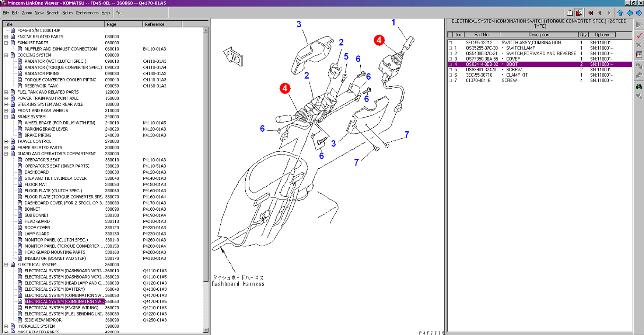Tick the checkbox for CLAMP KIT row

click(450, 75)
